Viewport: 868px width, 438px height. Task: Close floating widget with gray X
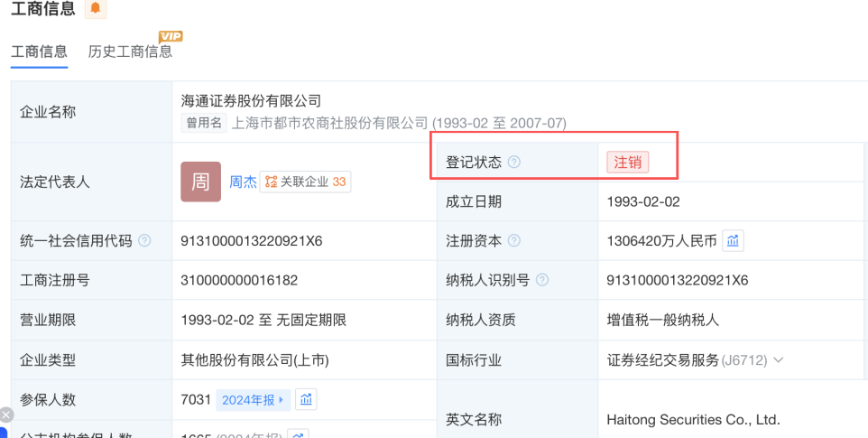click(6, 415)
